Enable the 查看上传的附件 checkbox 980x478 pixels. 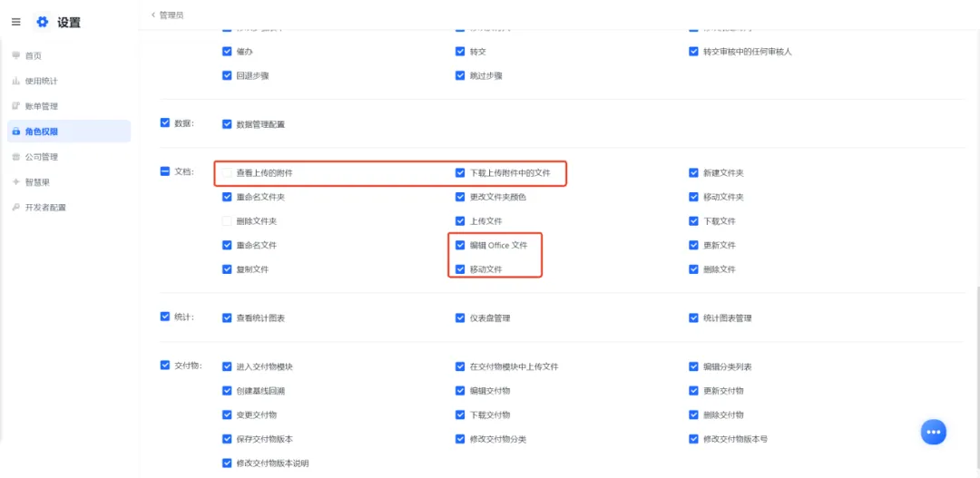227,172
